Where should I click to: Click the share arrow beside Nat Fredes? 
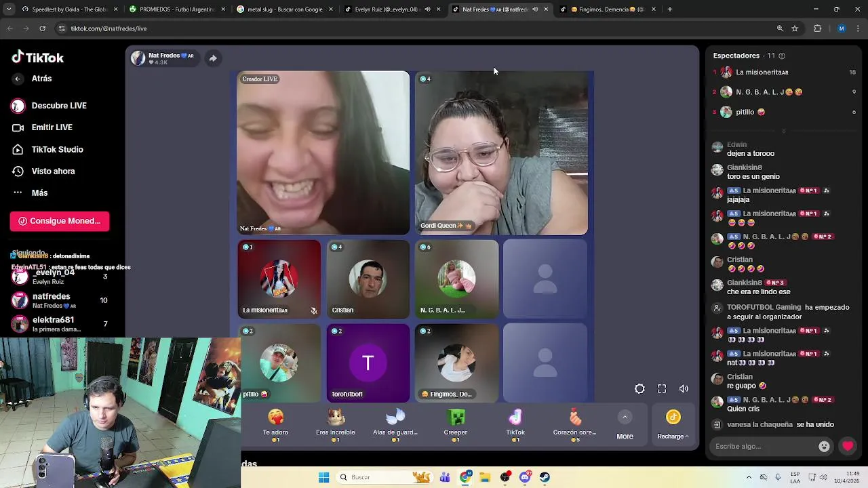coord(213,58)
